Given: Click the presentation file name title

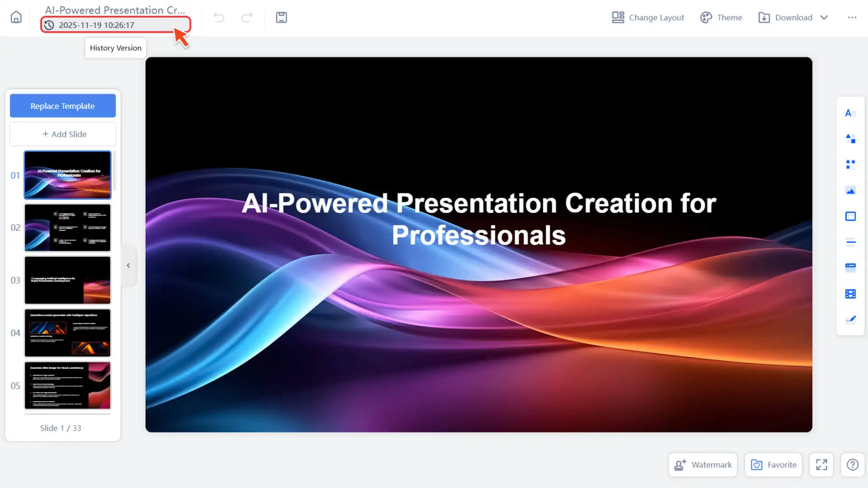Looking at the screenshot, I should [115, 10].
